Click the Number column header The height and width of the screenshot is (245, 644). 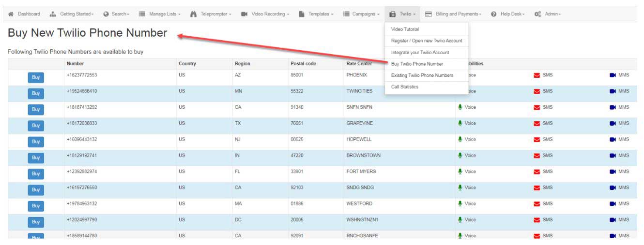click(x=76, y=64)
